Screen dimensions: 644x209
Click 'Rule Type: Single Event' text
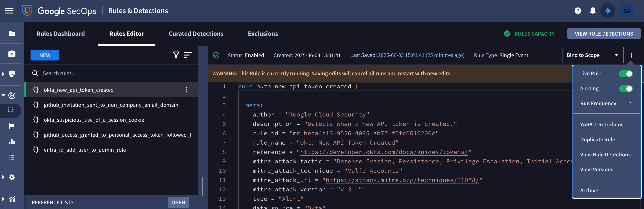(x=501, y=55)
